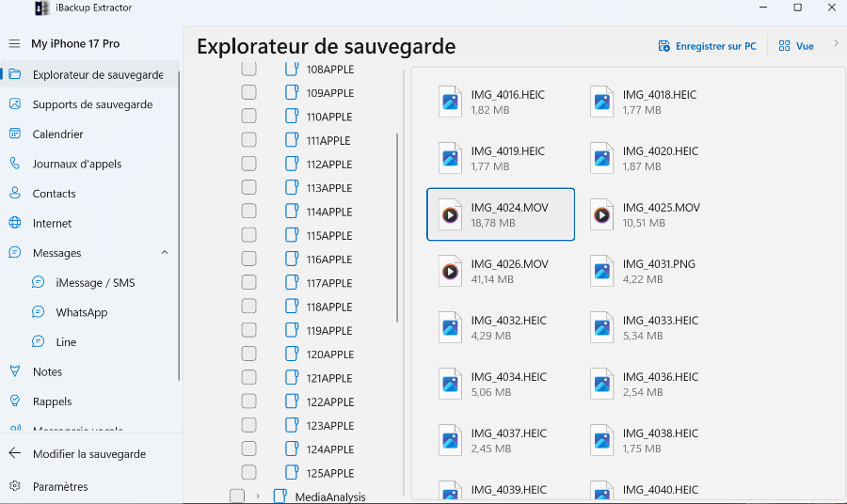Click the Vue grid layout icon
Image resolution: width=847 pixels, height=504 pixels.
[784, 46]
